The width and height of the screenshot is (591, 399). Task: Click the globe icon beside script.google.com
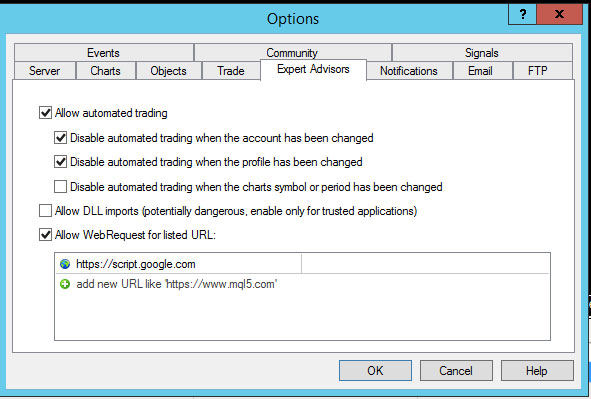[65, 264]
